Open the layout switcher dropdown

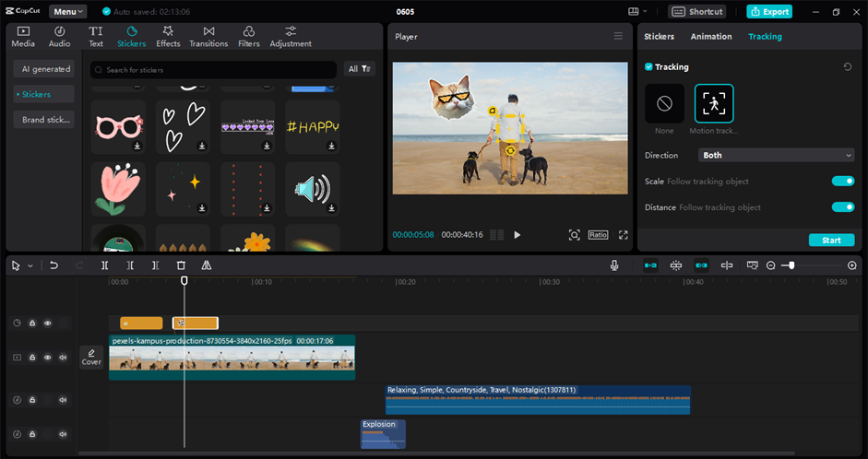(637, 12)
